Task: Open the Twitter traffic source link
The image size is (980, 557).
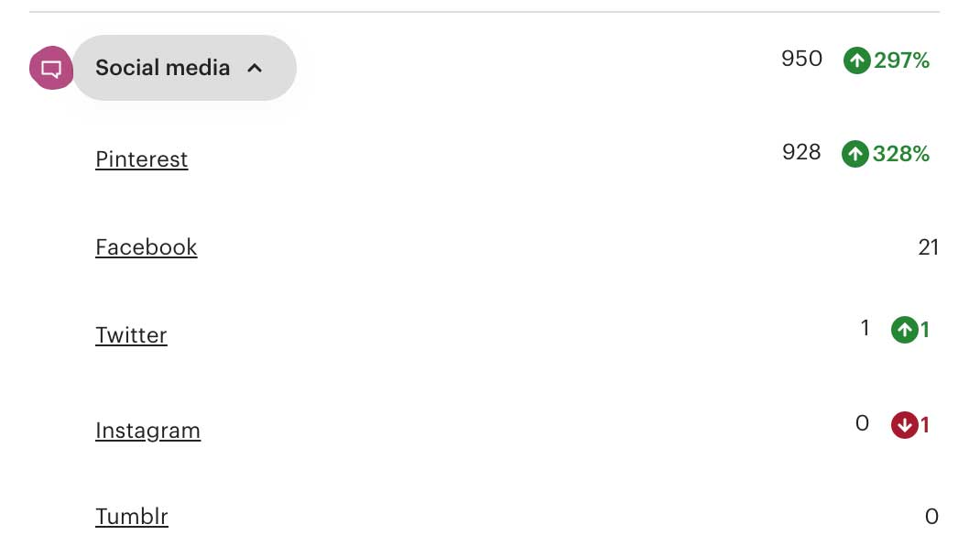Action: coord(131,335)
